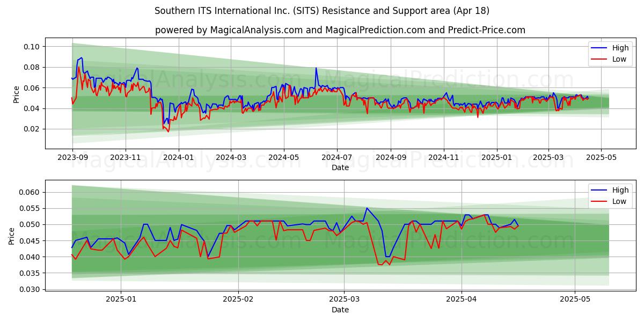This screenshot has width=644, height=322.
Task: Click the March 2025 high peak in bottom chart
Action: pos(367,208)
